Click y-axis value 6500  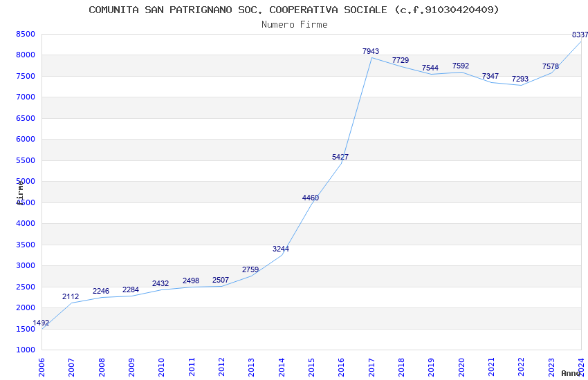click(26, 118)
